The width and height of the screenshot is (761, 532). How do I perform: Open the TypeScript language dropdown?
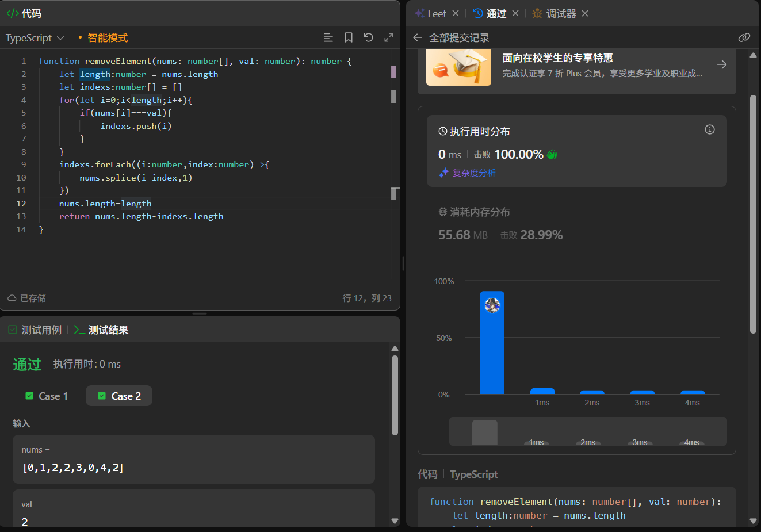[x=35, y=38]
